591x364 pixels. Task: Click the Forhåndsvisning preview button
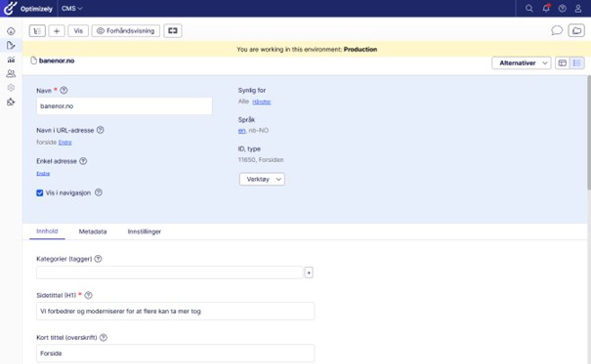click(126, 31)
